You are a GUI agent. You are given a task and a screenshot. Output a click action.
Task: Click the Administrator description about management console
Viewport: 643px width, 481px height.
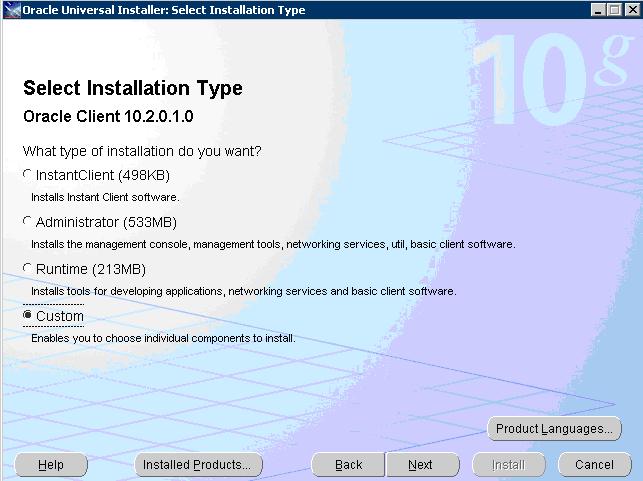[x=273, y=244]
